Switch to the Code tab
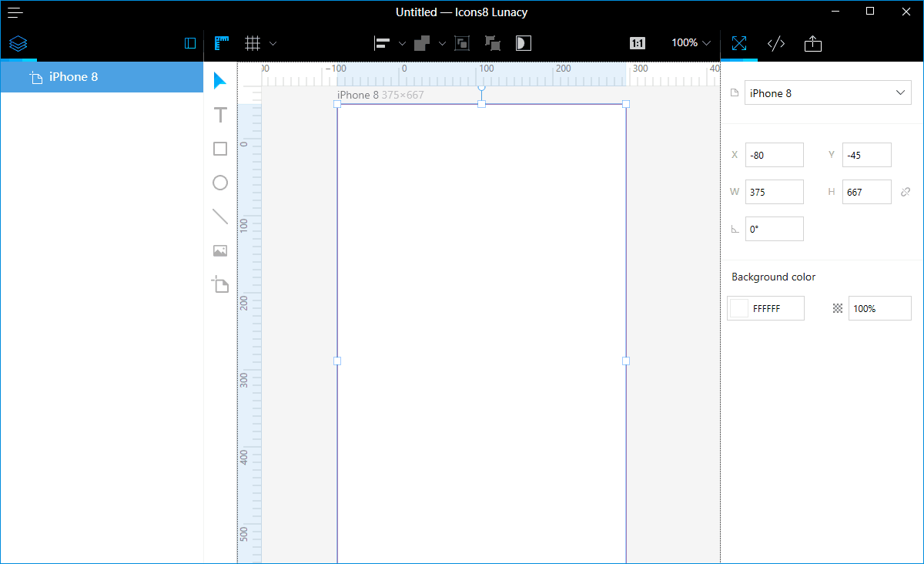924x564 pixels. tap(776, 43)
